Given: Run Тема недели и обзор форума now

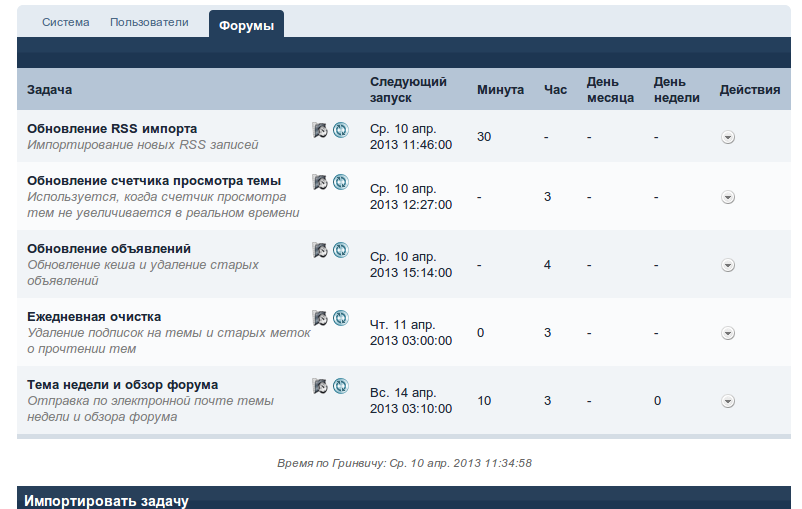Looking at the screenshot, I should (341, 386).
